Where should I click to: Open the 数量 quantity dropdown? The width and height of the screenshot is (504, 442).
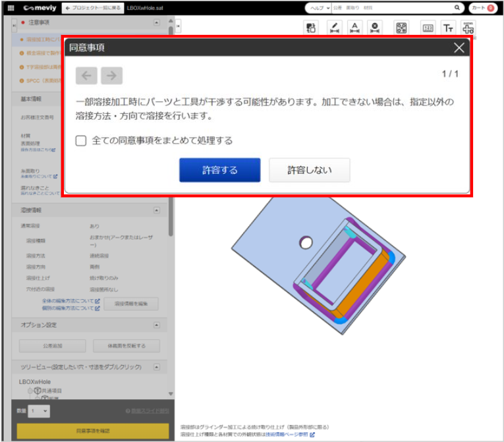click(x=39, y=410)
